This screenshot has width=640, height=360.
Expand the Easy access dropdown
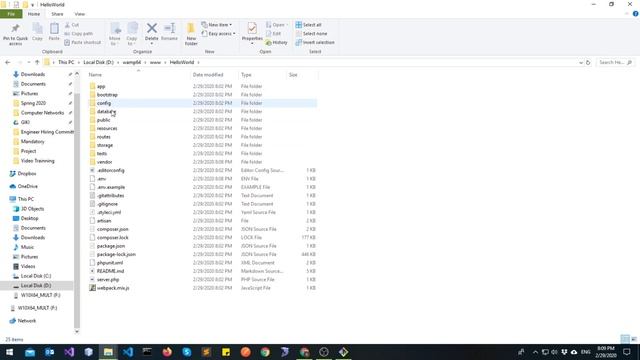[218, 33]
